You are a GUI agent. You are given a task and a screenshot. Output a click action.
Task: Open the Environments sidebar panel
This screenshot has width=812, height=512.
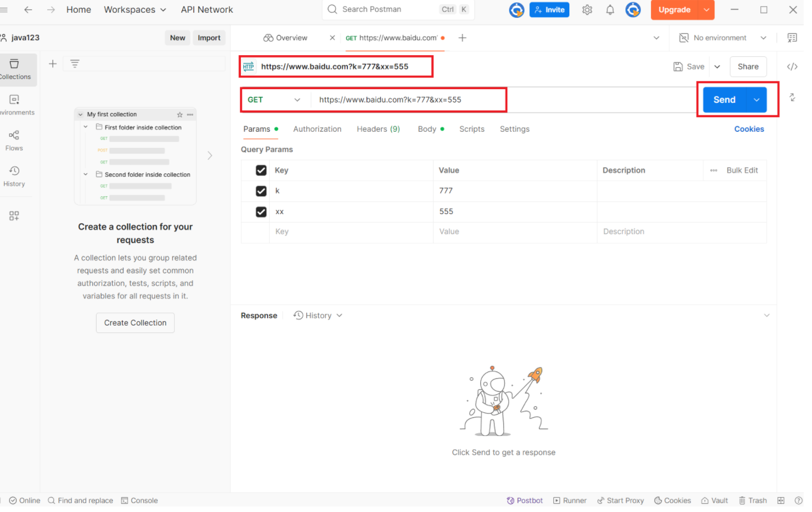click(x=15, y=105)
